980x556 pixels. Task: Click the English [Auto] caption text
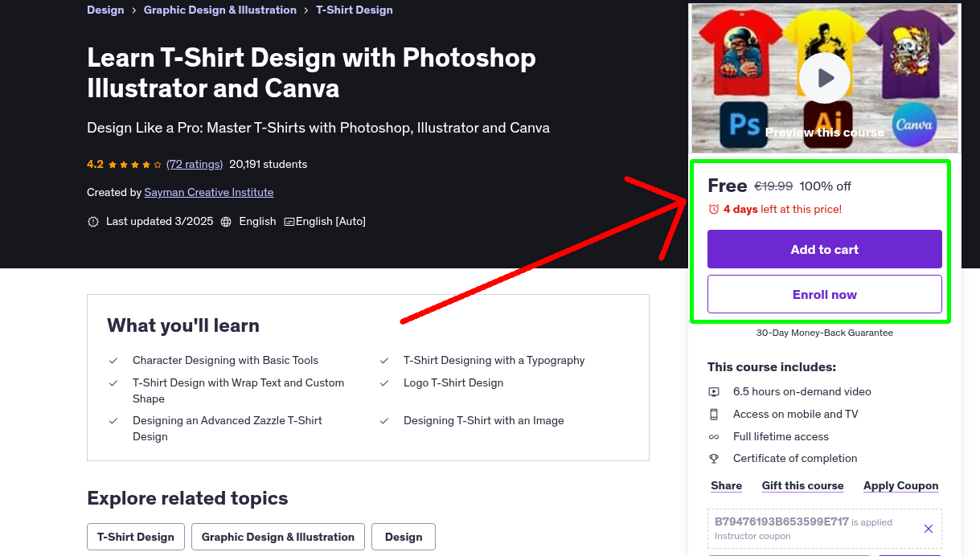pos(330,222)
